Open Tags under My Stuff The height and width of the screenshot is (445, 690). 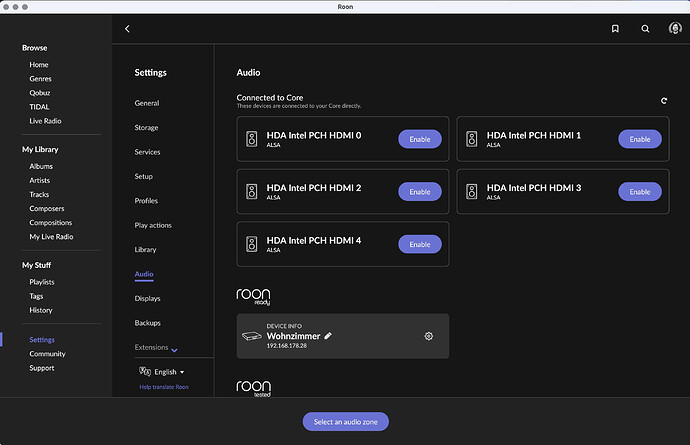36,296
